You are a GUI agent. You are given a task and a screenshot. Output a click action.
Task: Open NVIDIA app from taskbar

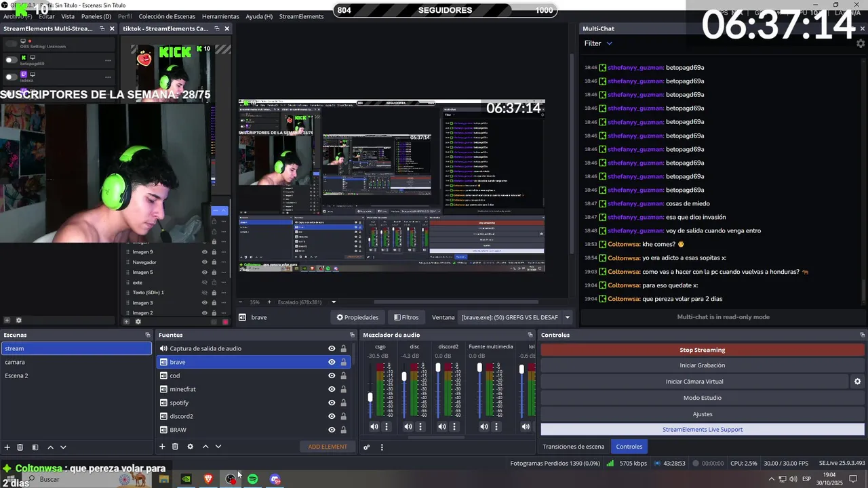pos(186,479)
